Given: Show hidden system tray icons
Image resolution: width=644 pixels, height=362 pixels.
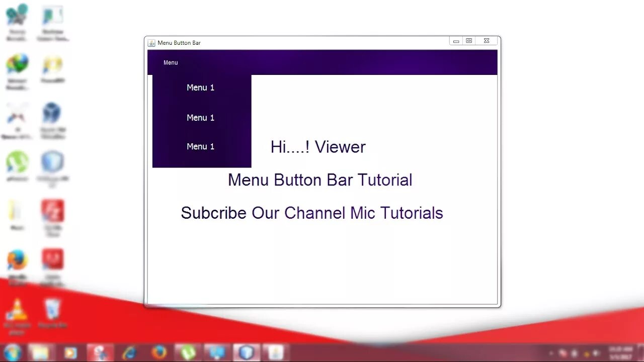Looking at the screenshot, I should coord(551,353).
